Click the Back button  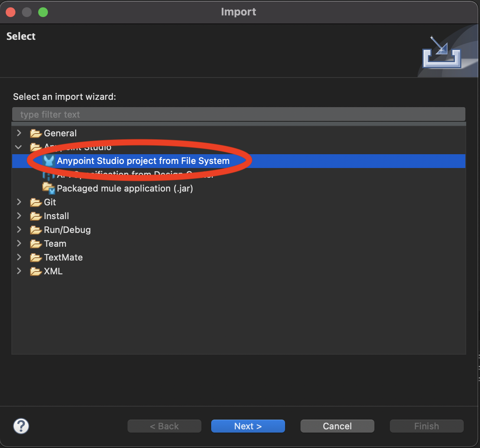[x=164, y=426]
